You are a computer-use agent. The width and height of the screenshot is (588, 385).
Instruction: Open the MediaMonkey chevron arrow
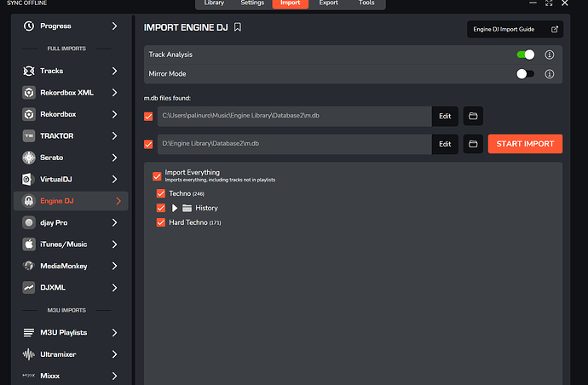(x=115, y=266)
